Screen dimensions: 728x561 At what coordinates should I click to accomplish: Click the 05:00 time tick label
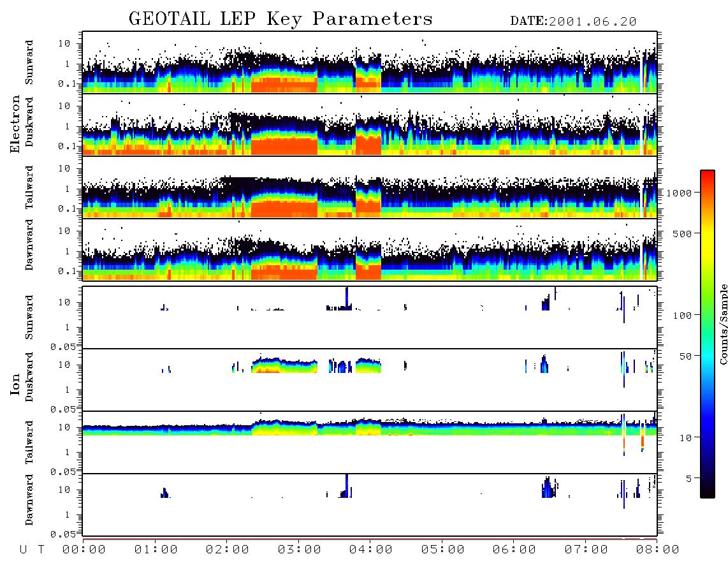pyautogui.click(x=443, y=550)
